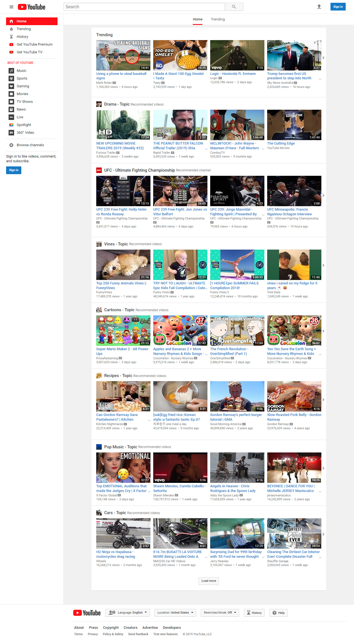Switch to the Trending tab
This screenshot has height=644, width=354.
pos(218,19)
